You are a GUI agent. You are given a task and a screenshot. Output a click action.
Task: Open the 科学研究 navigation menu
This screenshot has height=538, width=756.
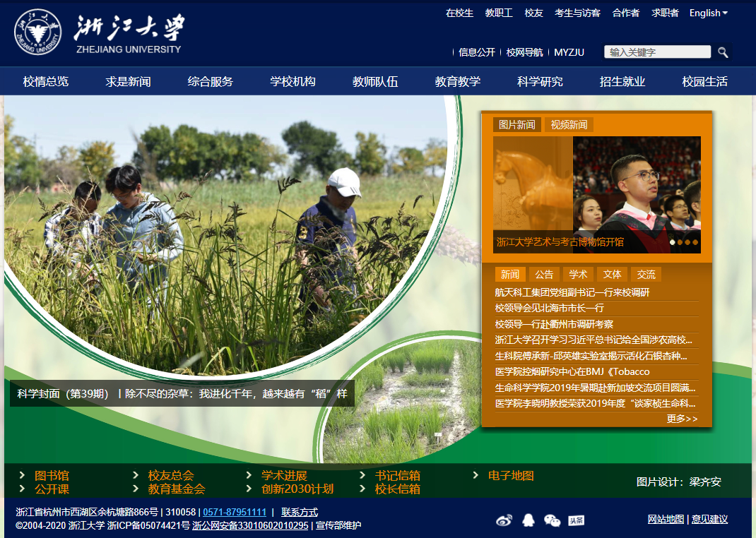[540, 81]
